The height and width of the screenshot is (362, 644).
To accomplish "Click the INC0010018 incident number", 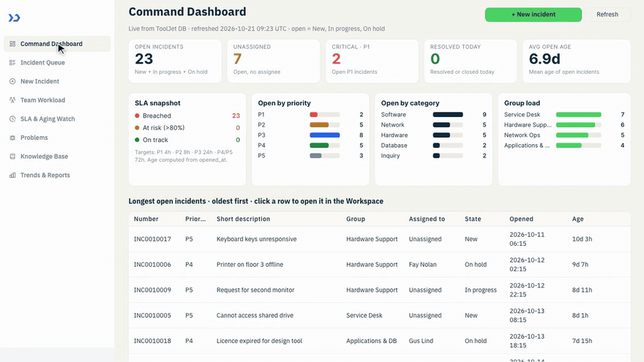I will click(152, 341).
